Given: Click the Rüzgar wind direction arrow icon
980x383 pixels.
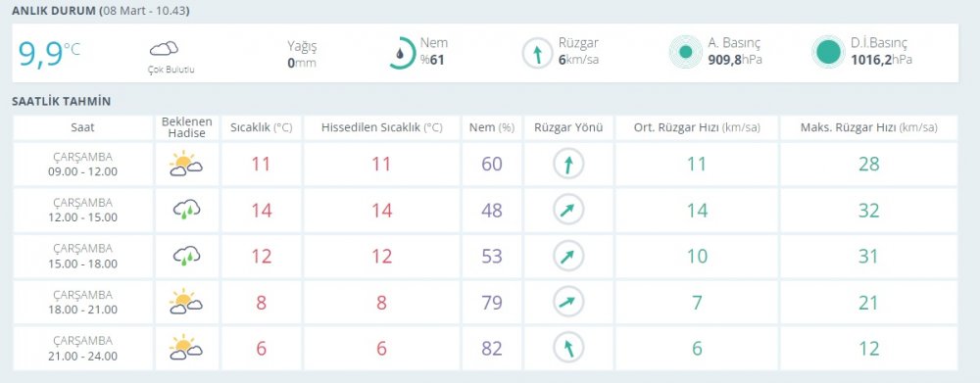Looking at the screenshot, I should (537, 53).
